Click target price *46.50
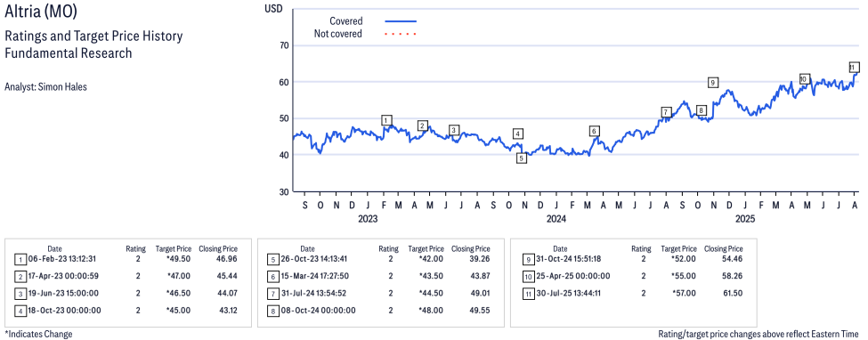 pos(180,293)
